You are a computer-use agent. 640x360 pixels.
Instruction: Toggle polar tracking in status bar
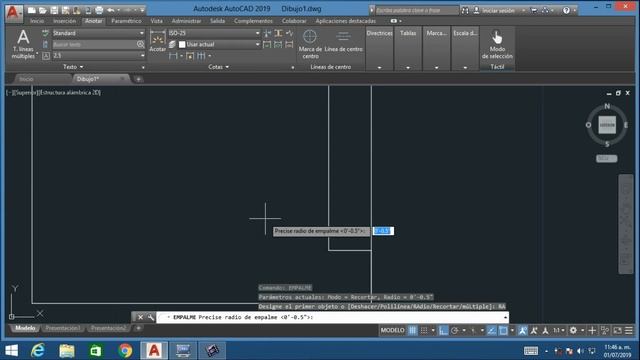coord(455,330)
